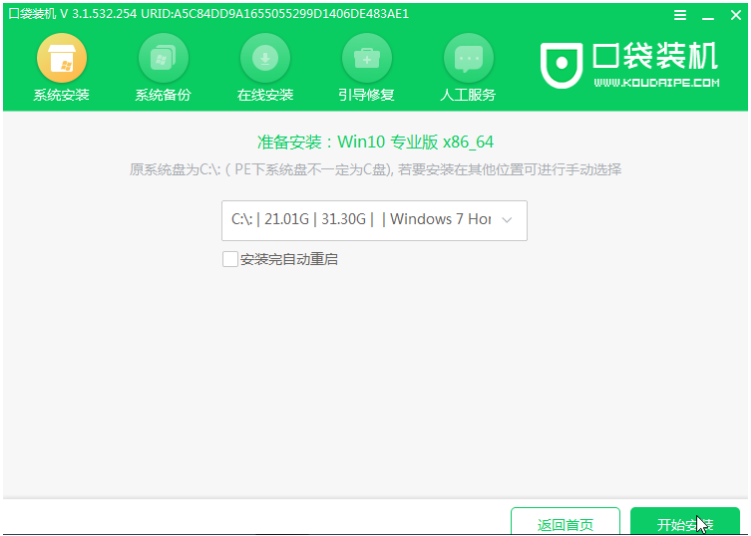Open the 系统备份 backup icon

pos(162,59)
